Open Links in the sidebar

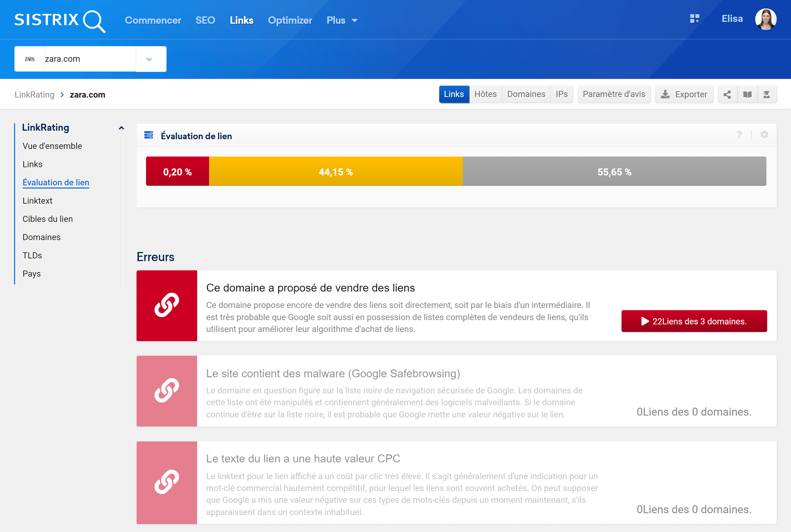pyautogui.click(x=32, y=164)
